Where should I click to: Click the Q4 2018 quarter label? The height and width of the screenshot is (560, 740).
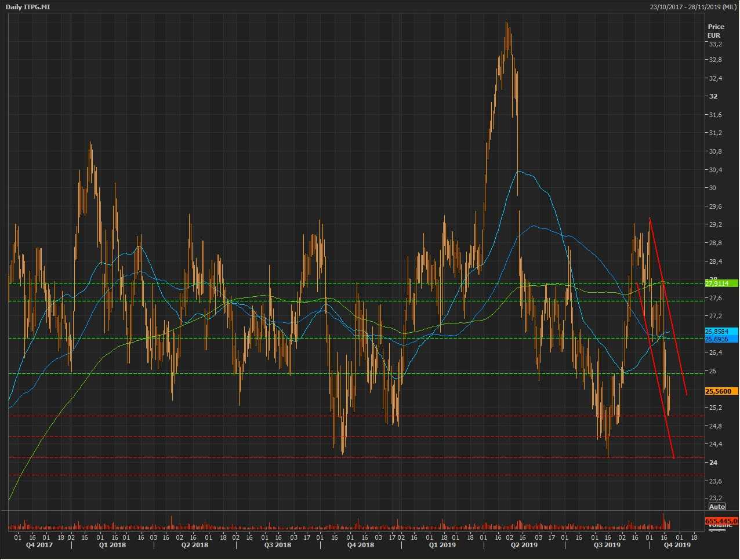point(360,545)
